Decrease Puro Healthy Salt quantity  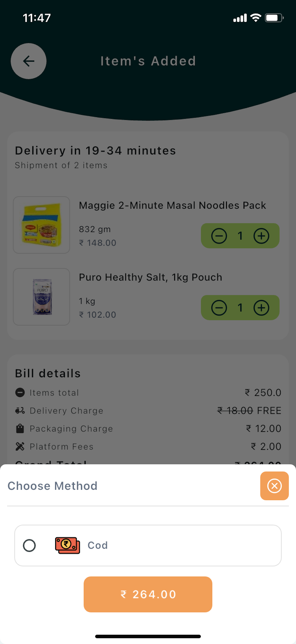click(x=219, y=308)
